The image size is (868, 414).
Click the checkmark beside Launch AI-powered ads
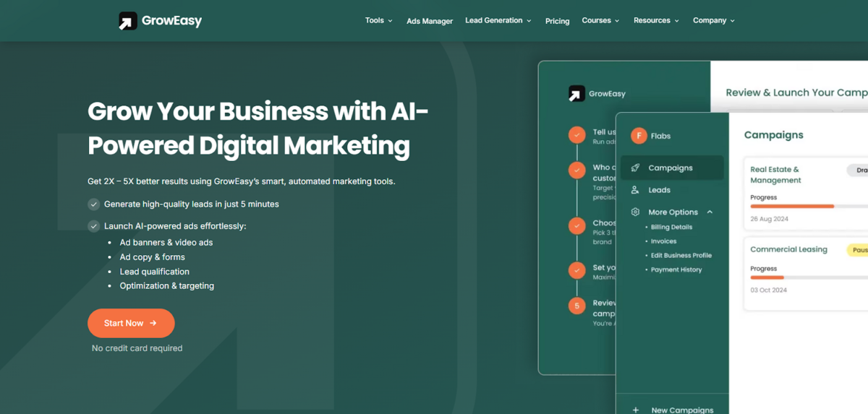tap(94, 226)
